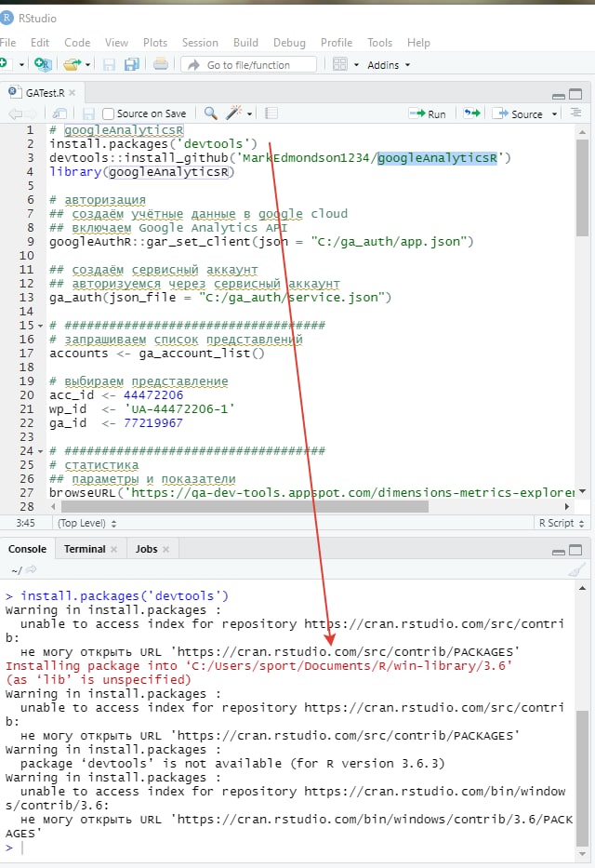This screenshot has width=595, height=868.
Task: Open the Tools menu
Action: (380, 43)
